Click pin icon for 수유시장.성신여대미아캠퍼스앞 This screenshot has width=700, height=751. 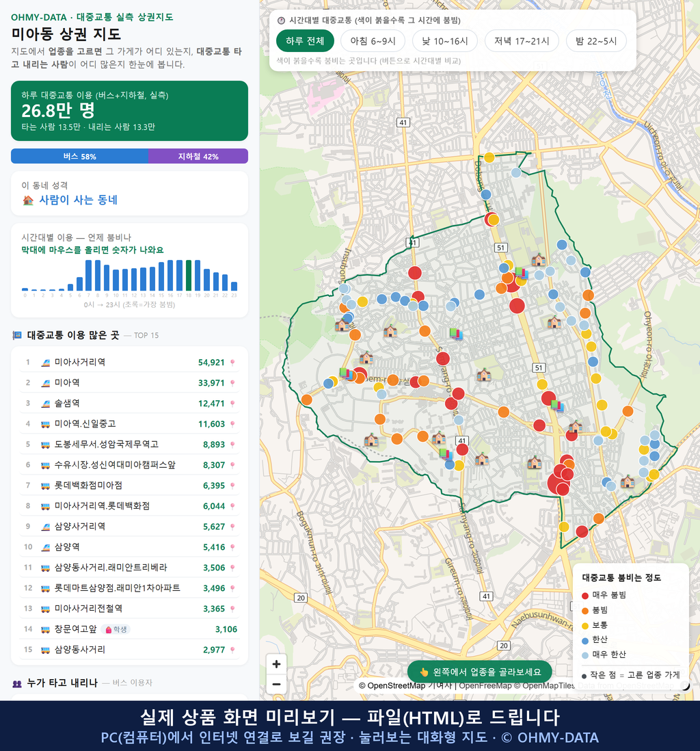click(232, 465)
